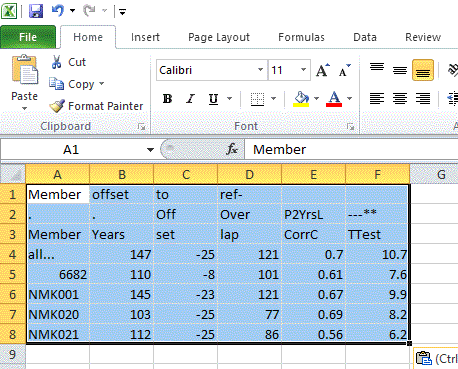The width and height of the screenshot is (458, 369).
Task: Select column D header
Action: pyautogui.click(x=249, y=174)
